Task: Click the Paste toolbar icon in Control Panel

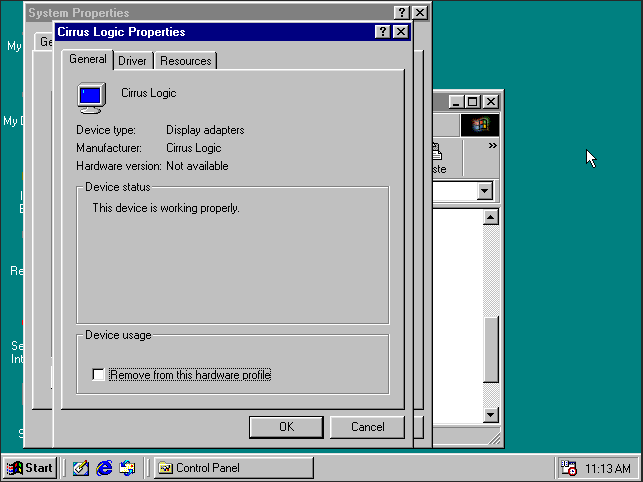Action: tap(438, 158)
